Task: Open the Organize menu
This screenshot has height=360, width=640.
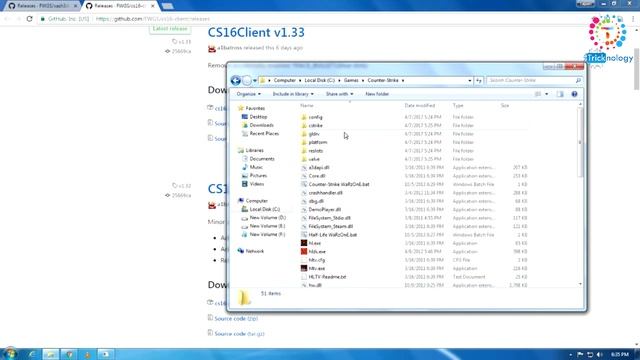Action: pyautogui.click(x=248, y=94)
